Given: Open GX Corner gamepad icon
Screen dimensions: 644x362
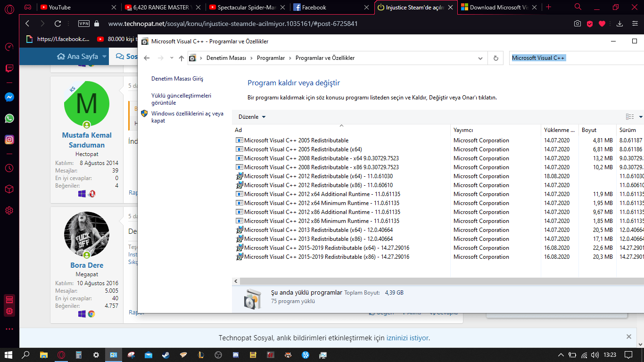Looking at the screenshot, I should (28, 8).
